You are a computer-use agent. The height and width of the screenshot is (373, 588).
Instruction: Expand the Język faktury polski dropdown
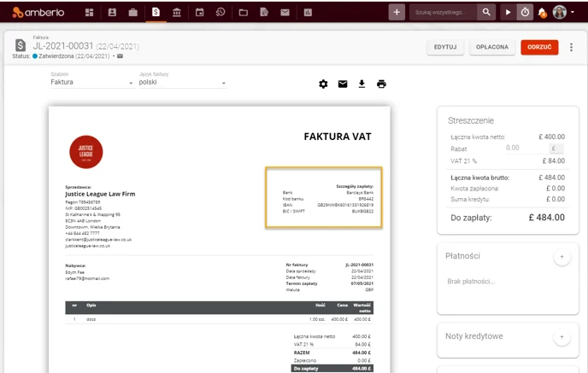point(183,83)
